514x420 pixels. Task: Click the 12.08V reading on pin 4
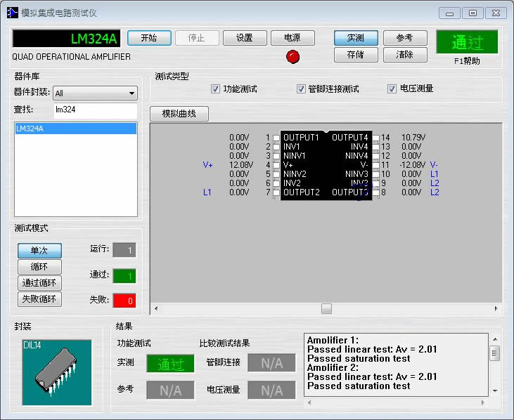[x=241, y=165]
